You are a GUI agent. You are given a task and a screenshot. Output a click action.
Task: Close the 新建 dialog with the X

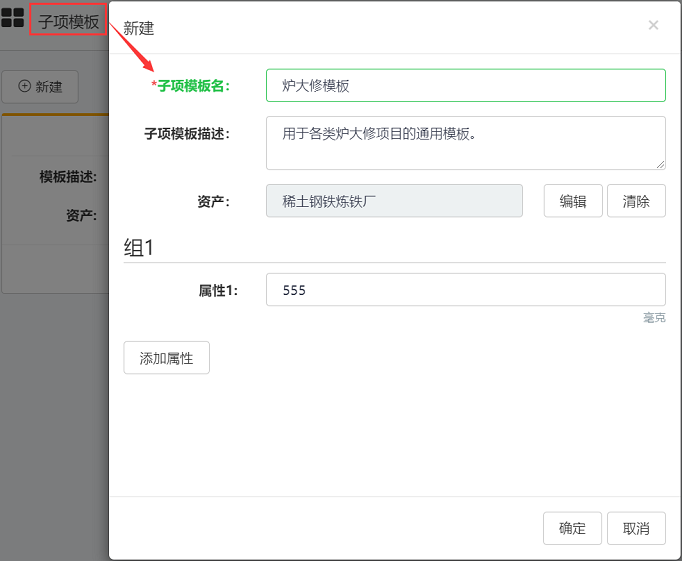point(653,25)
